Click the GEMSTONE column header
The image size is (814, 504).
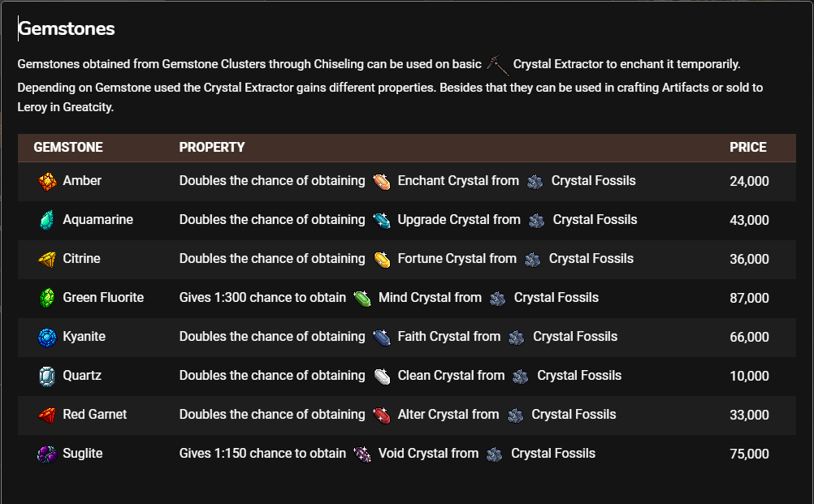click(68, 147)
